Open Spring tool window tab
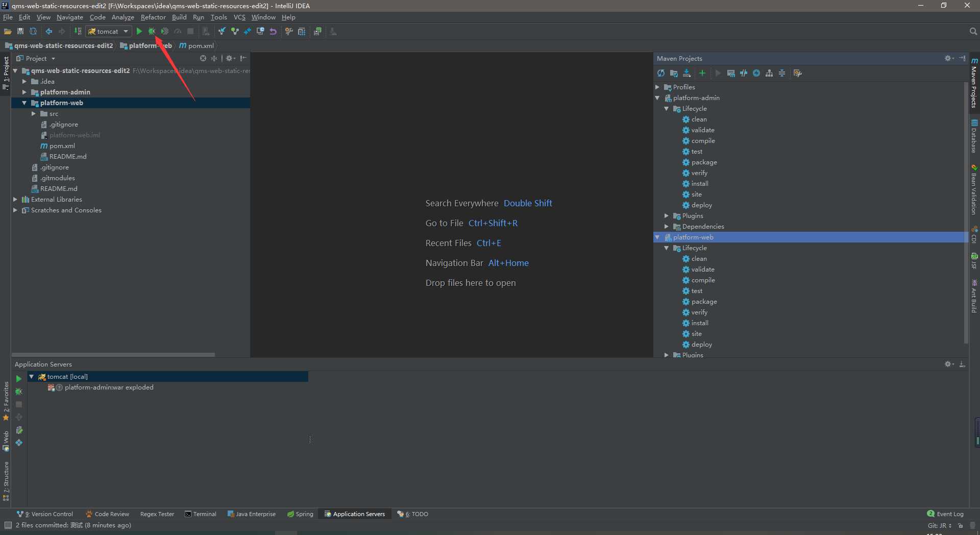 (300, 514)
